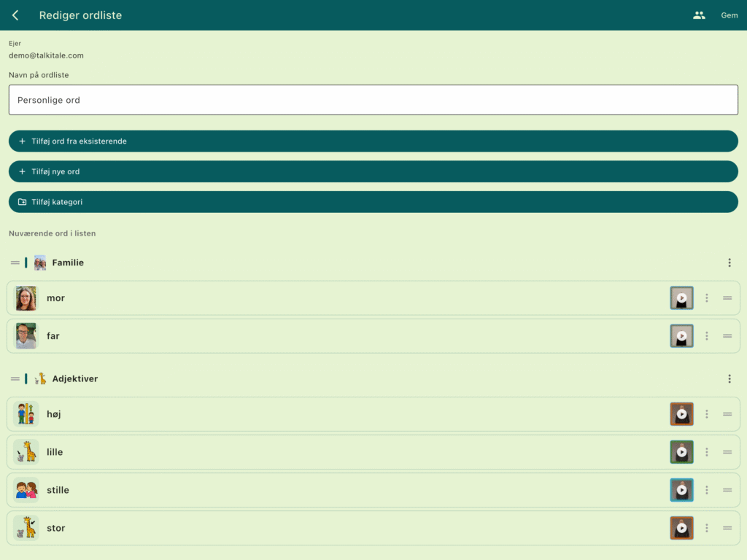Image resolution: width=747 pixels, height=560 pixels.
Task: Click the Familie category reorder handle
Action: coord(15,262)
